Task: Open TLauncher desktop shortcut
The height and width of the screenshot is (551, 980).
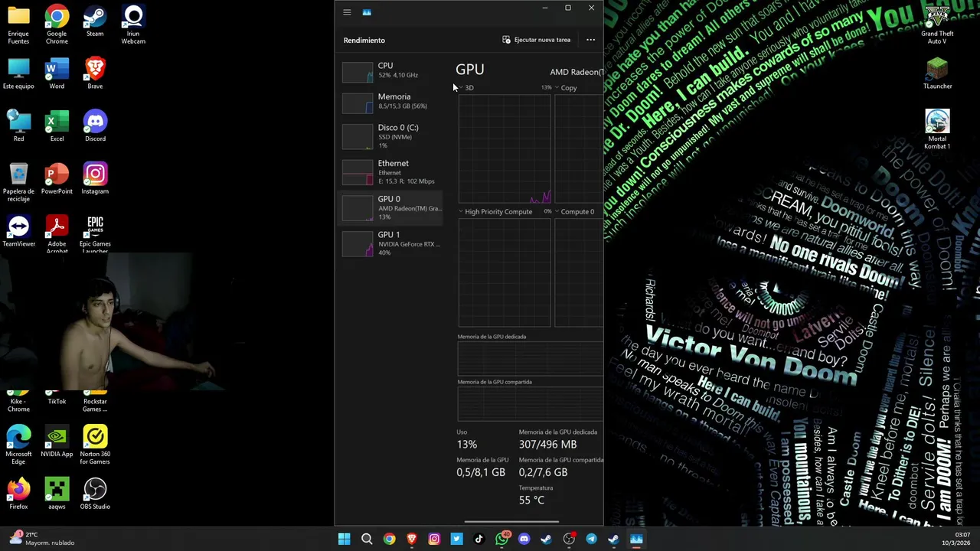Action: [937, 73]
